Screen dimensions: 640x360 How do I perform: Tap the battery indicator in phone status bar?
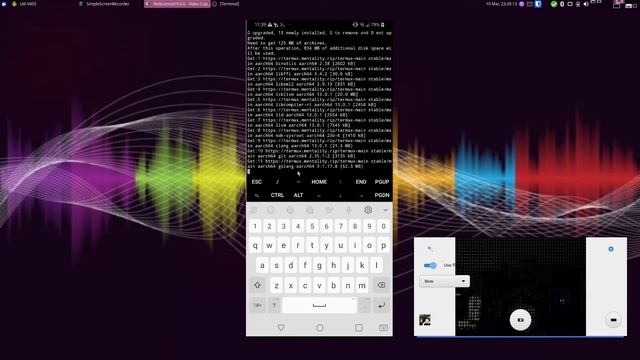tap(382, 25)
